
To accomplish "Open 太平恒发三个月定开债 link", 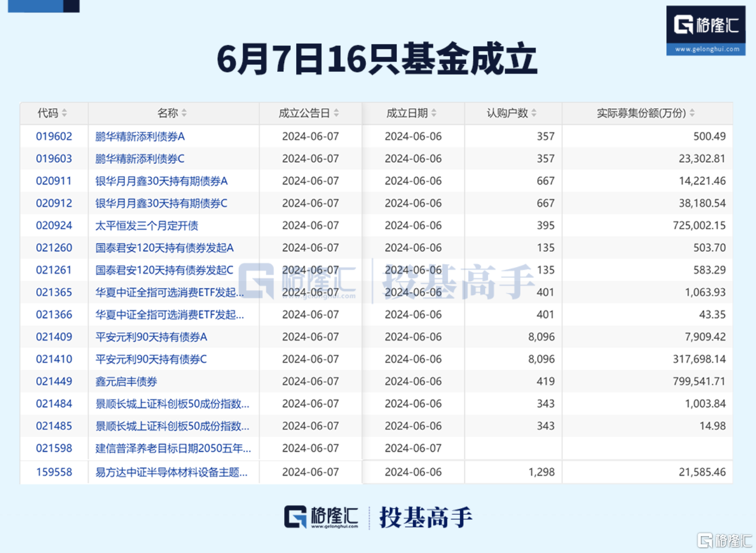I will pos(146,225).
